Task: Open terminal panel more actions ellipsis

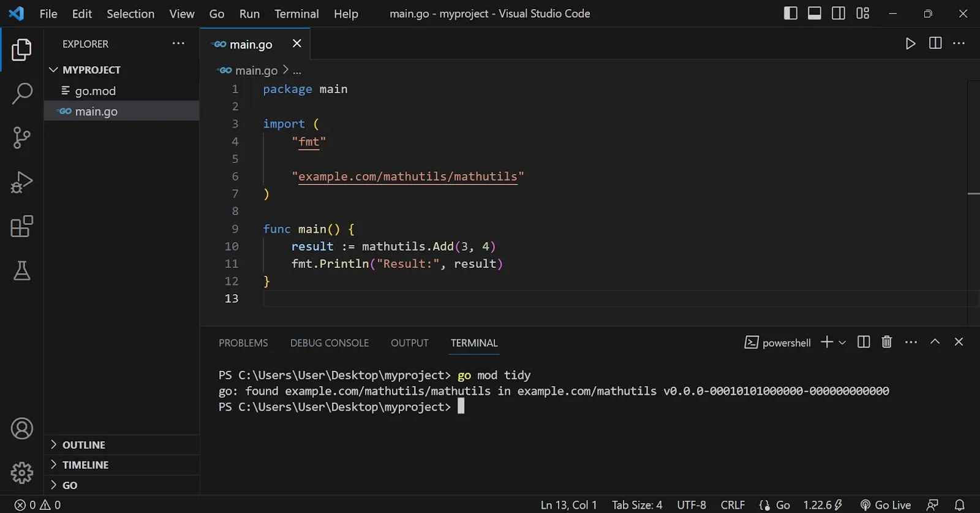Action: [x=911, y=342]
